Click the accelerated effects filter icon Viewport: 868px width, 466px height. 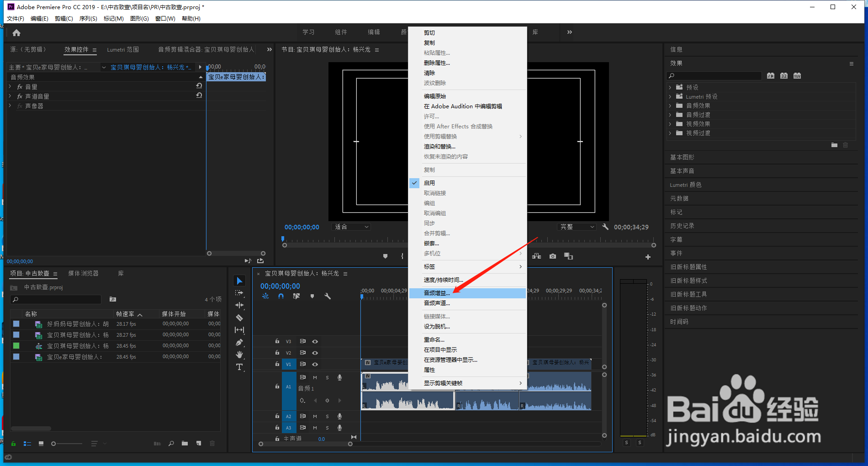click(771, 76)
